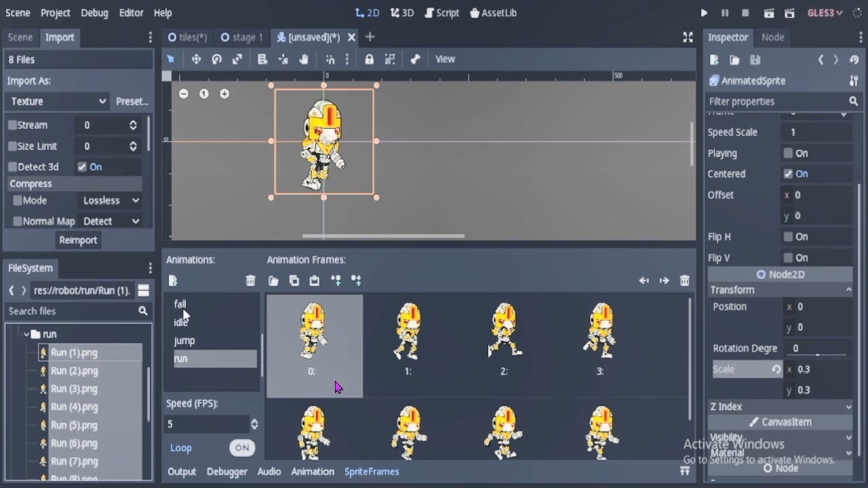868x488 pixels.
Task: Play the project
Action: pos(704,13)
